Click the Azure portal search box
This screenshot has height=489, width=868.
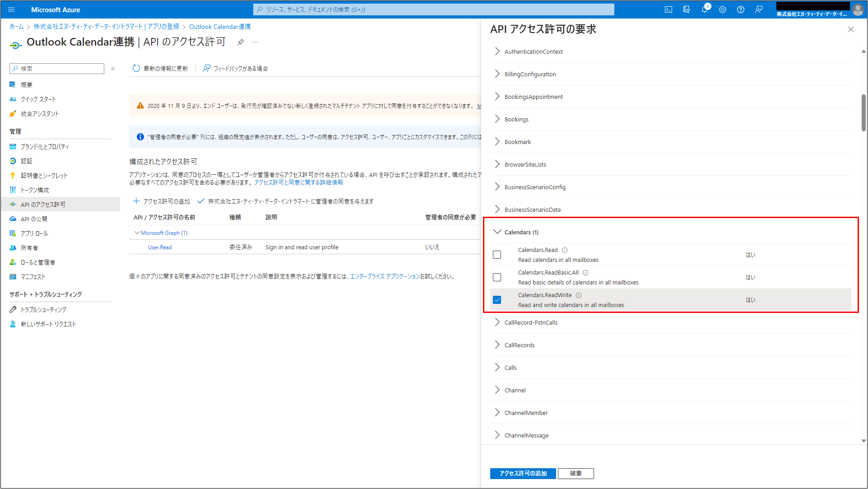[433, 9]
